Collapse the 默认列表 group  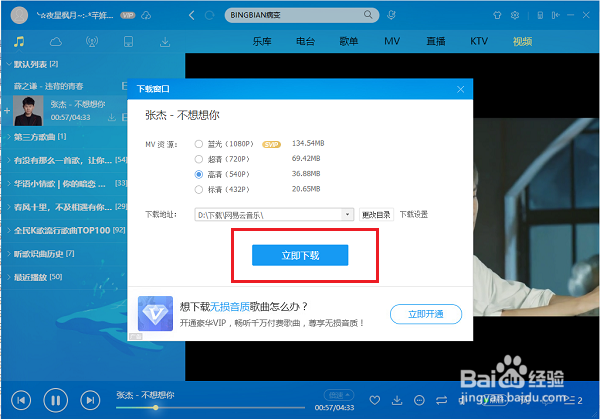(8, 64)
